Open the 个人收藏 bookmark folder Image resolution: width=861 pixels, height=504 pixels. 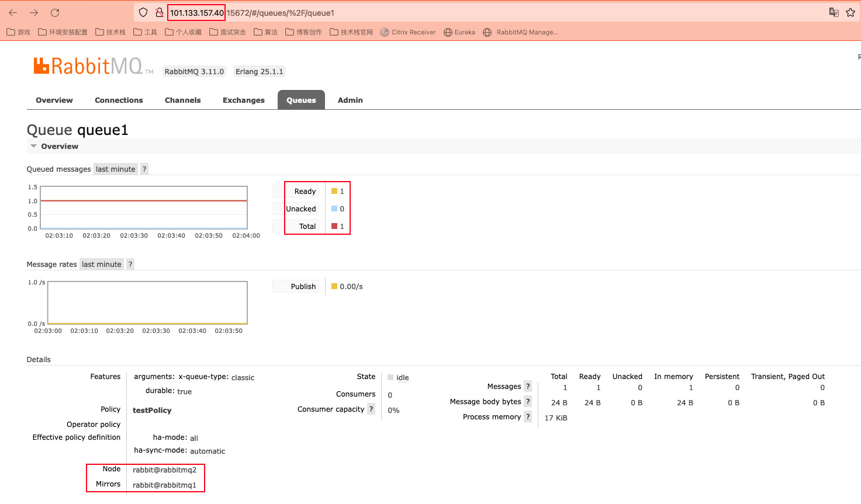184,32
